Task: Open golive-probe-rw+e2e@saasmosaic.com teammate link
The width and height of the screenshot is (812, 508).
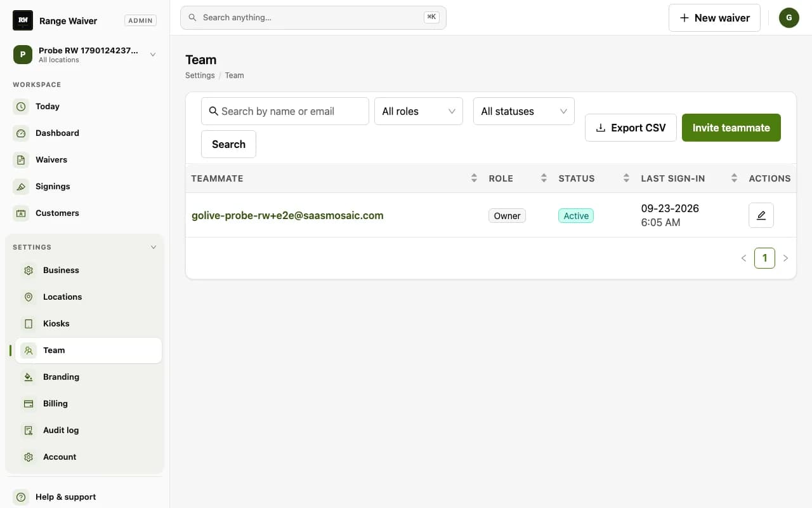Action: click(x=287, y=215)
